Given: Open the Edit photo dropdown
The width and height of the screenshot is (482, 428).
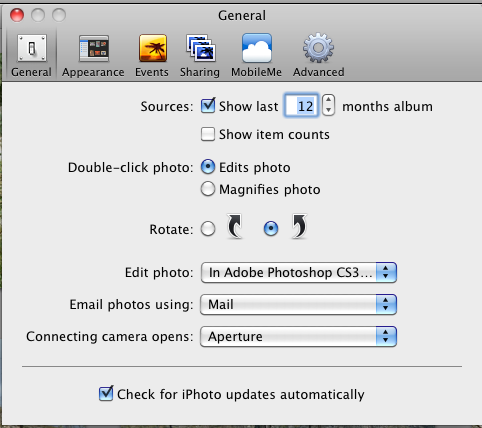Looking at the screenshot, I should pyautogui.click(x=298, y=272).
